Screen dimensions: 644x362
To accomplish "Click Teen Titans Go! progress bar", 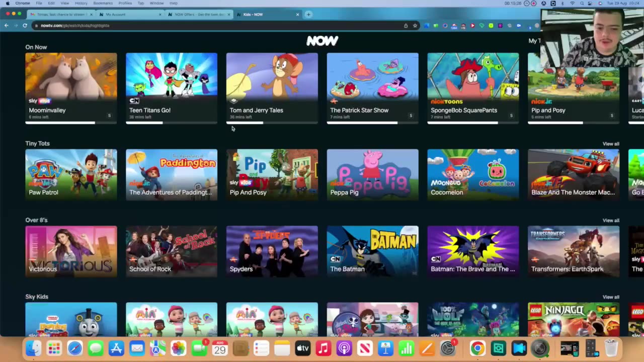I will 172,122.
